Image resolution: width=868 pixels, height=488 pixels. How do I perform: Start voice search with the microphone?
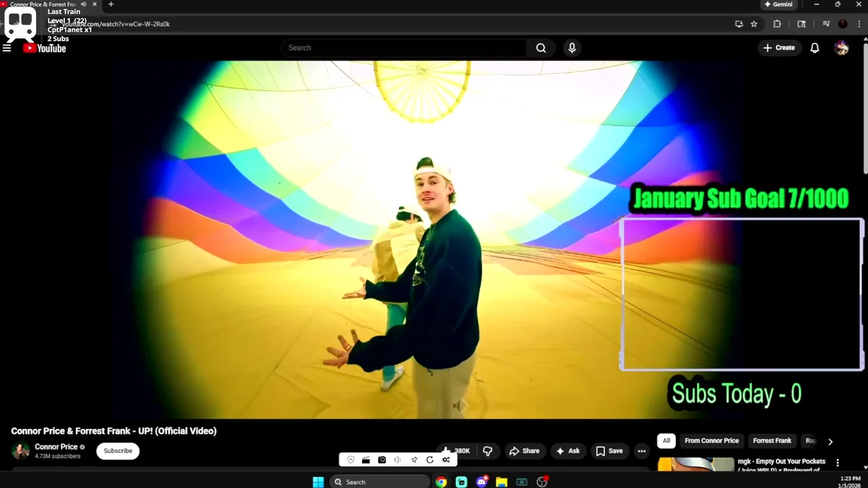572,48
